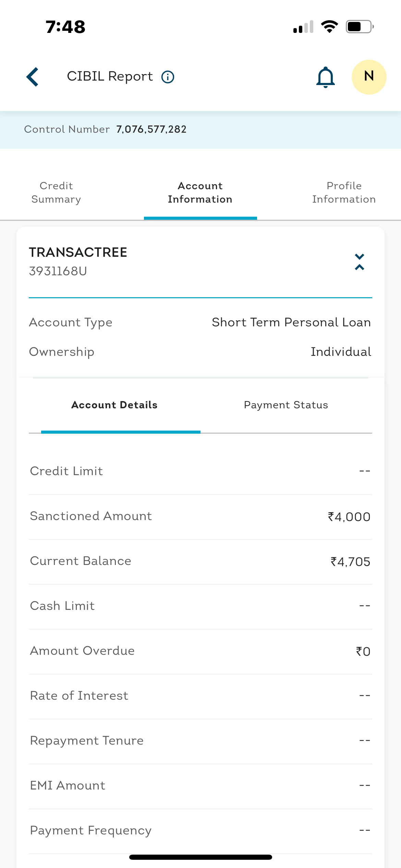Switch to Credit Summary tab
The height and width of the screenshot is (868, 401).
pyautogui.click(x=56, y=193)
